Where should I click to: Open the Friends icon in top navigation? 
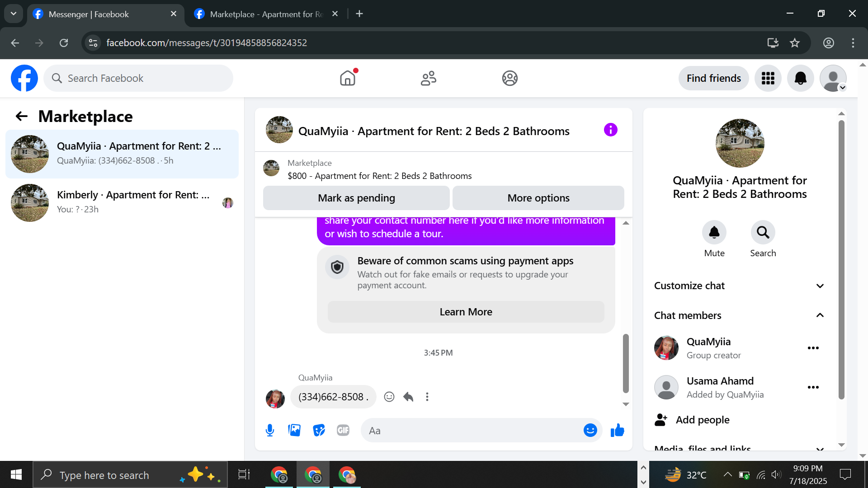[x=429, y=78]
